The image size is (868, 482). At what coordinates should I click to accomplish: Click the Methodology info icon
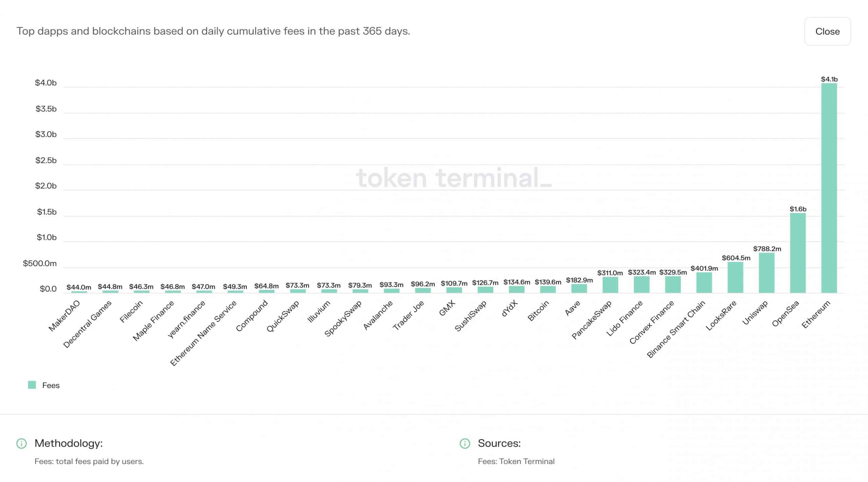pos(21,443)
